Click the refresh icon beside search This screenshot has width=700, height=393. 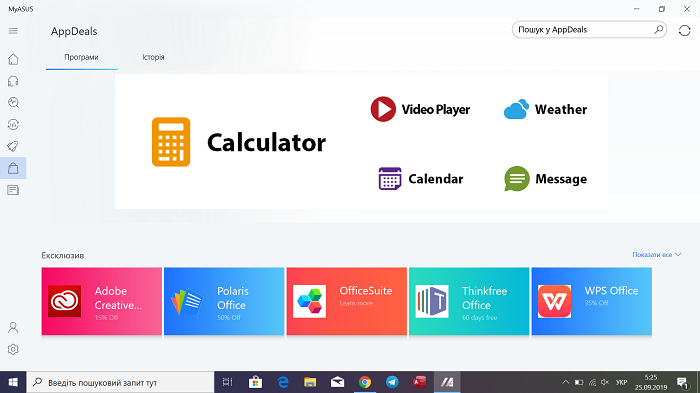[684, 30]
